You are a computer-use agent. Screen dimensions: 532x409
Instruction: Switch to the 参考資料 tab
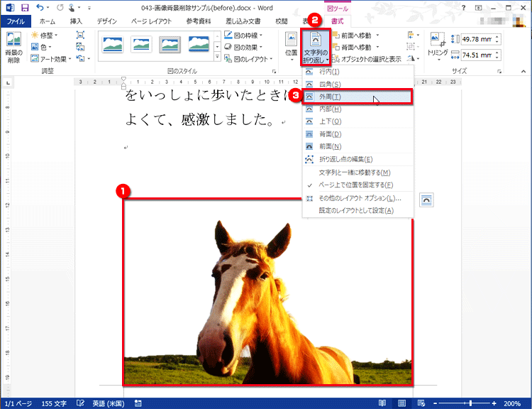199,21
